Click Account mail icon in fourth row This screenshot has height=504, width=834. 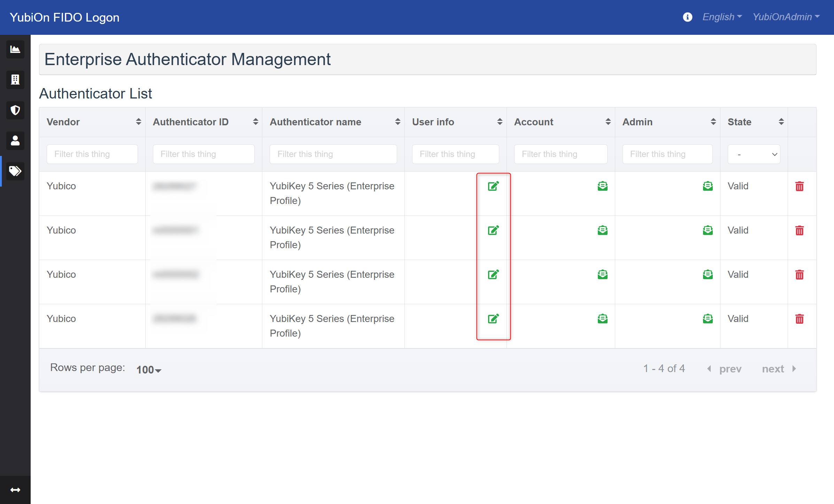[602, 319]
